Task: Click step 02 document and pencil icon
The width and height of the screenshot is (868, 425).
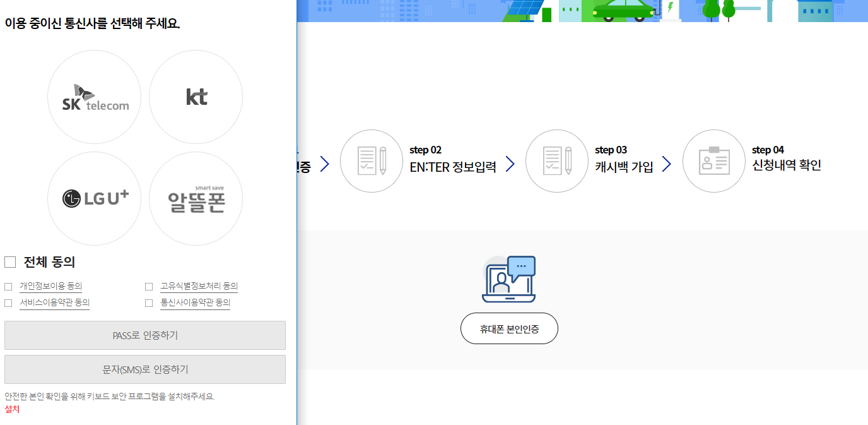Action: [372, 161]
